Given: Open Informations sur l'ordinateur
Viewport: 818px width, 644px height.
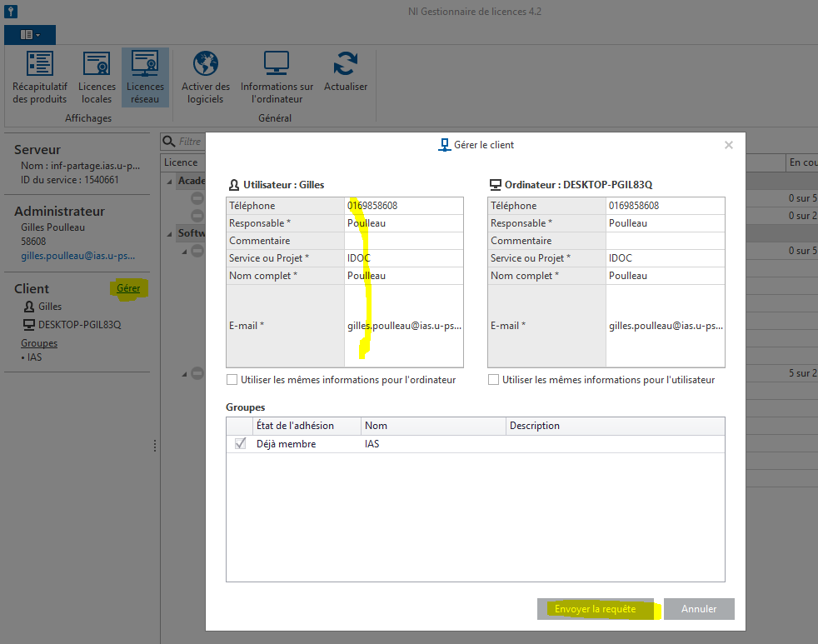Looking at the screenshot, I should coord(277,77).
